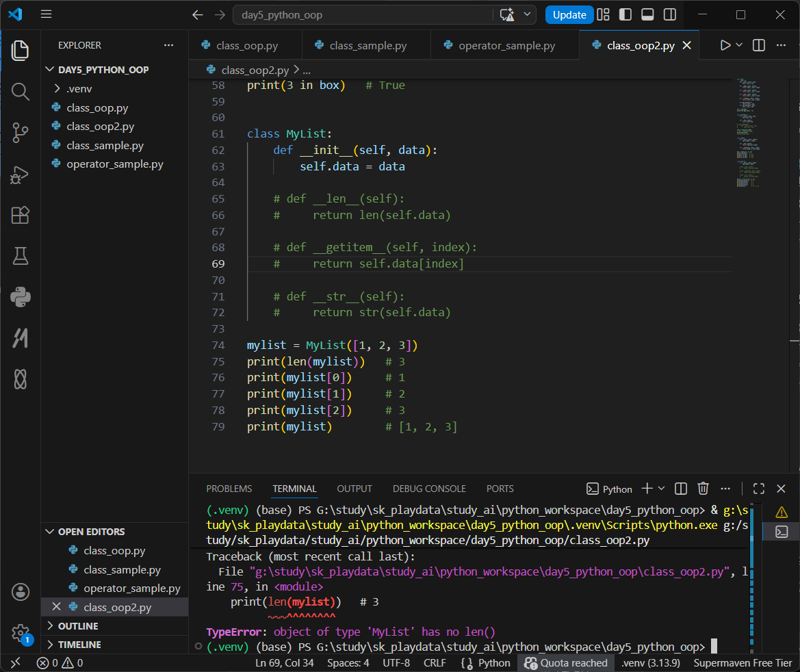Switch to class_oop.py editor tab
The width and height of the screenshot is (800, 672).
click(x=246, y=45)
